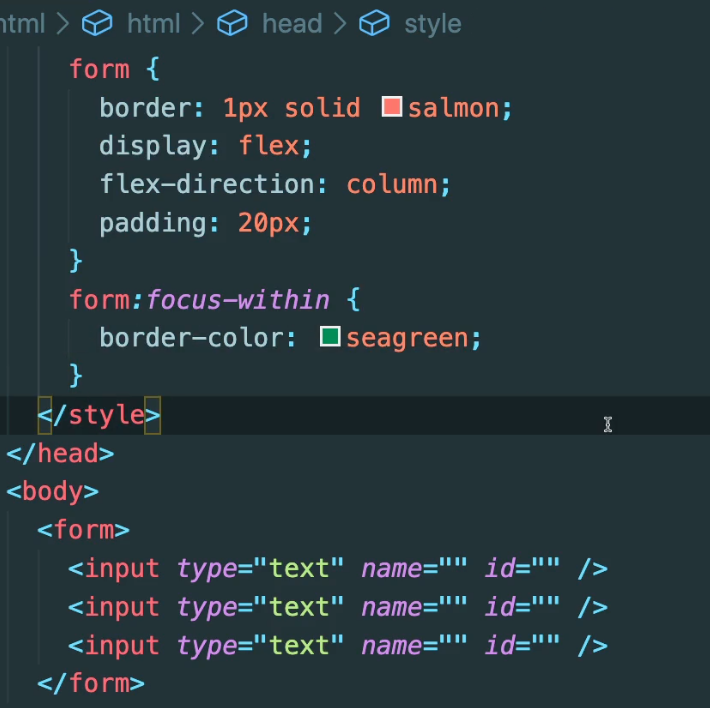Select the head breadcrumb item
The height and width of the screenshot is (708, 710).
[292, 23]
